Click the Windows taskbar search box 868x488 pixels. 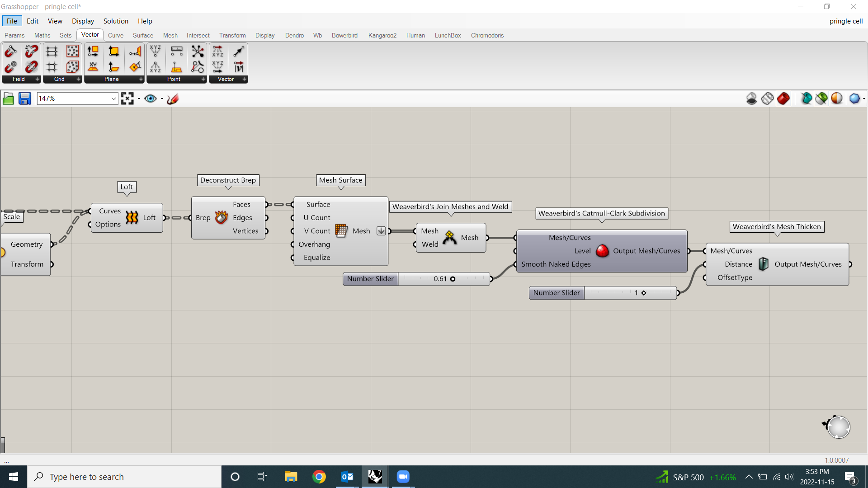124,477
